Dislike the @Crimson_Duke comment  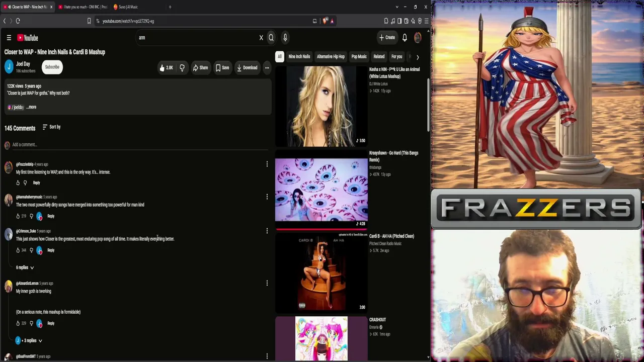(31, 250)
